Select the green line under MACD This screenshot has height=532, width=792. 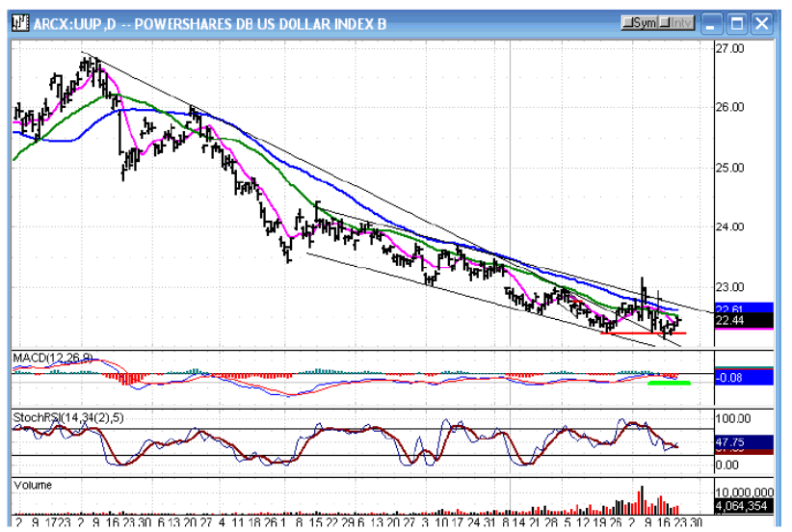(x=669, y=383)
